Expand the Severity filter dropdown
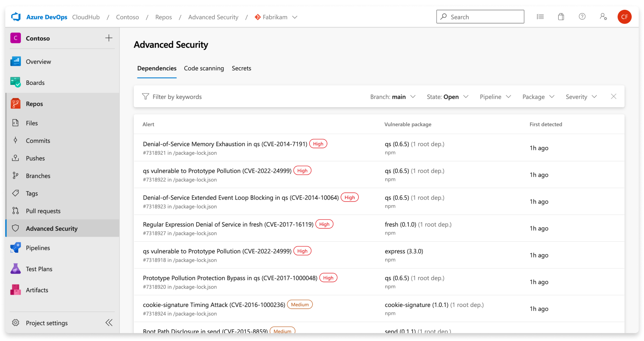 point(581,96)
